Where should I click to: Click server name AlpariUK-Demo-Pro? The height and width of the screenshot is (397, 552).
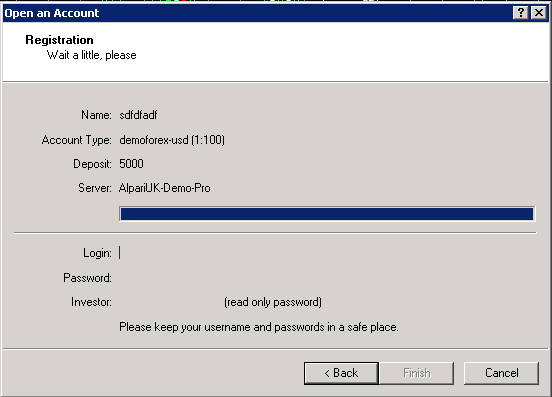click(164, 188)
